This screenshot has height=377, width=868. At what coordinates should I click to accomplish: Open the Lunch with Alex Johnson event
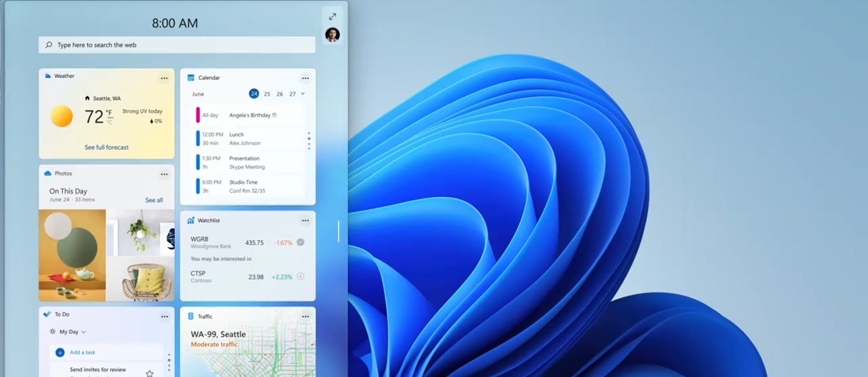250,139
